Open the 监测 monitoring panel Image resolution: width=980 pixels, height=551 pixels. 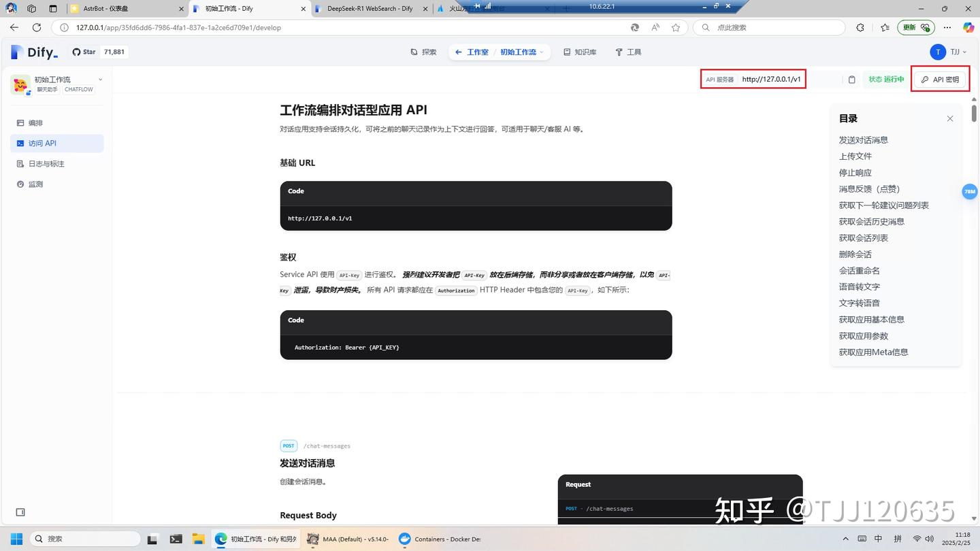(35, 184)
